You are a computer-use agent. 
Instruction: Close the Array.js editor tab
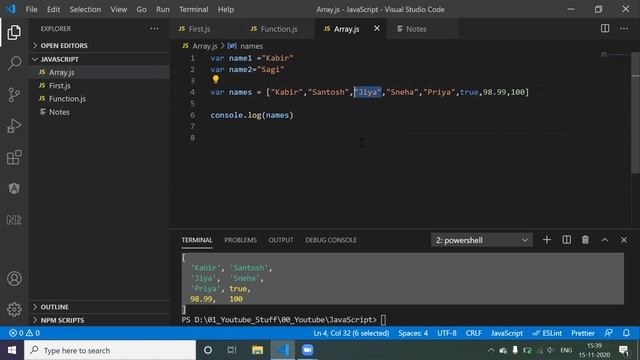[x=377, y=29]
